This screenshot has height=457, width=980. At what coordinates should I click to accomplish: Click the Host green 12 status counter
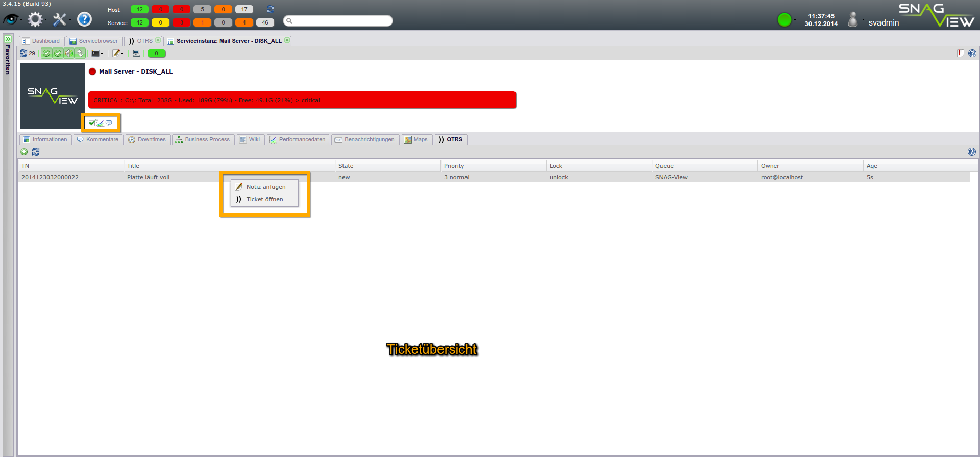(x=139, y=9)
